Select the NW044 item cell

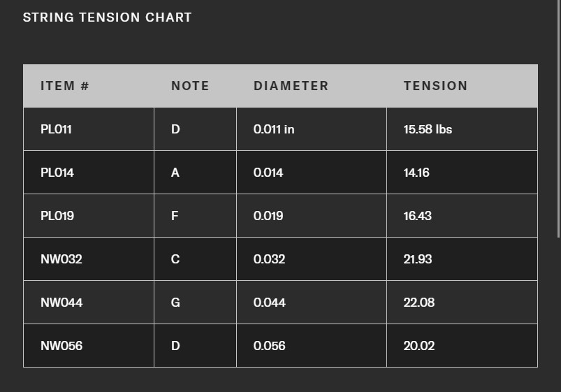click(x=61, y=303)
